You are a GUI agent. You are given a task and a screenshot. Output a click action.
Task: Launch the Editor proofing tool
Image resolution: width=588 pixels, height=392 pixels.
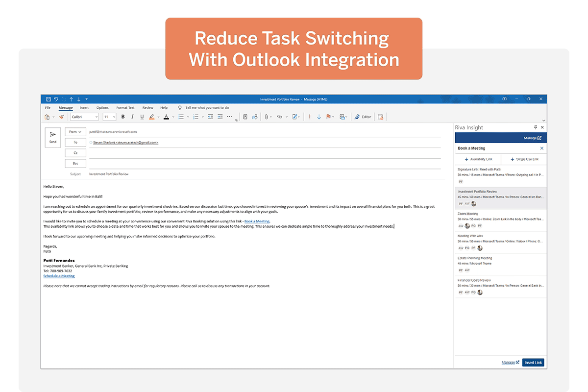point(364,117)
